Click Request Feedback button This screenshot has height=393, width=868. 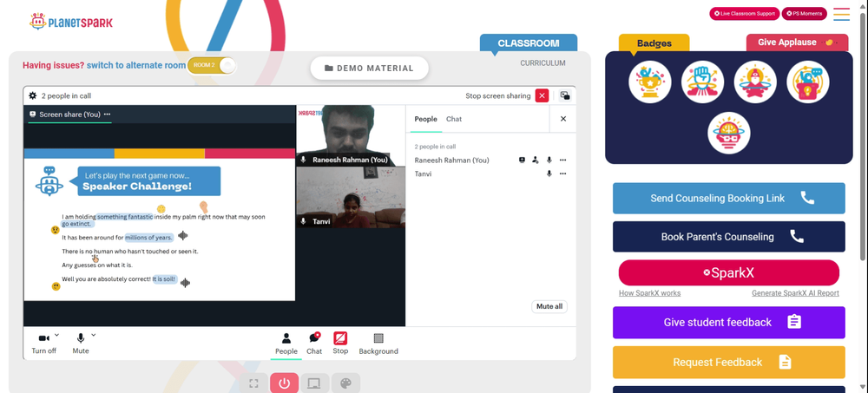[728, 363]
